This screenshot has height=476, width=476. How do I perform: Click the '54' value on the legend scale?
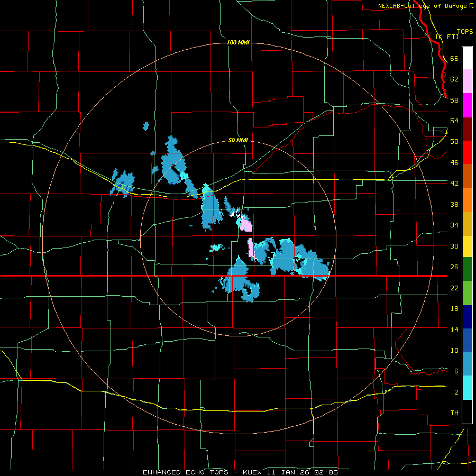(x=454, y=121)
